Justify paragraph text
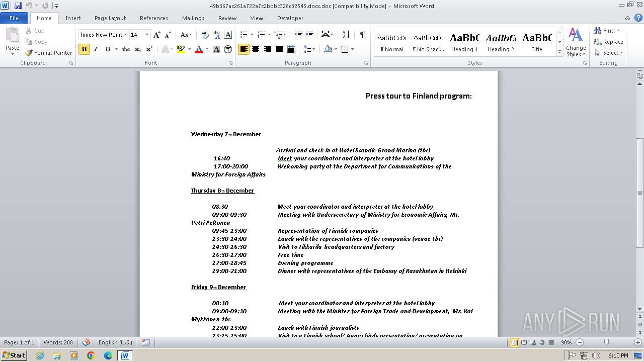Viewport: 644px width, 362px height. [x=279, y=49]
